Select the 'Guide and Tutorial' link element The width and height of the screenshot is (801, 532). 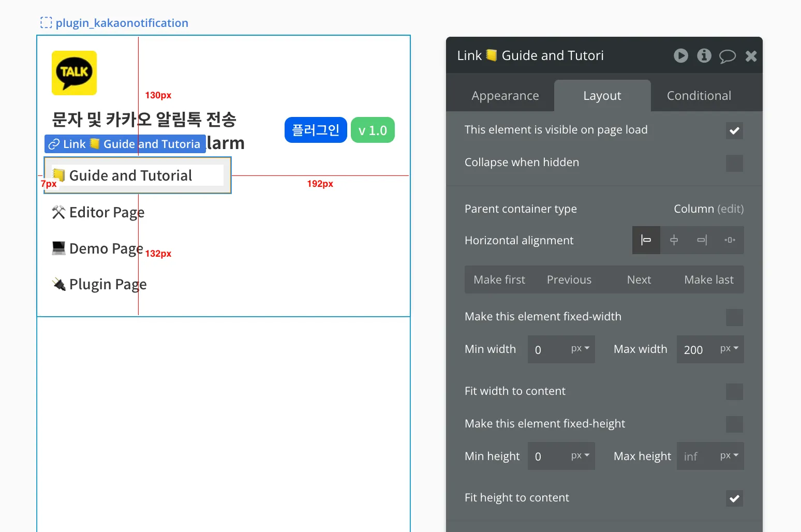point(138,175)
